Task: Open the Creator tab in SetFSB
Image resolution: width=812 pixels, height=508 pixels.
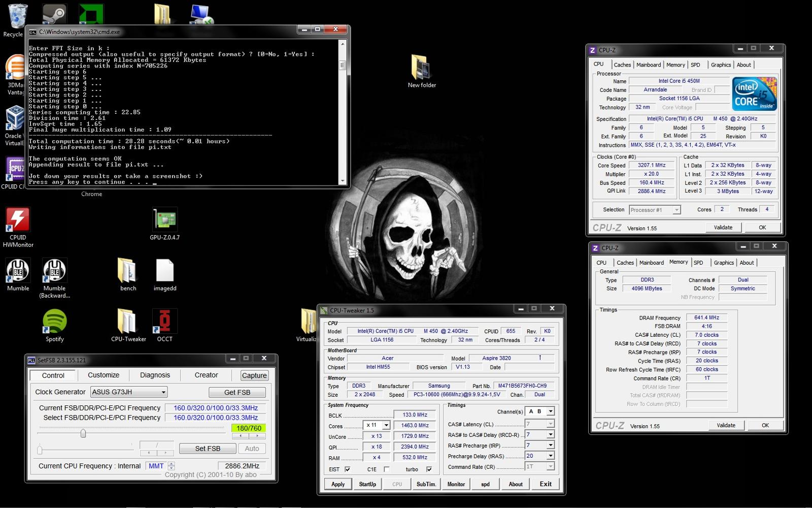Action: pos(206,375)
